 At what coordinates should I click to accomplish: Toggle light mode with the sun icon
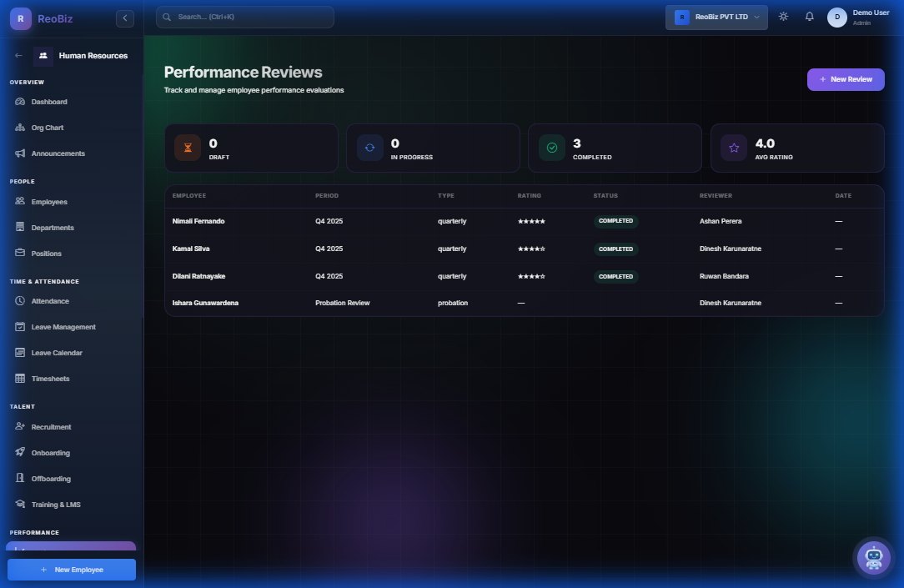[x=782, y=15]
